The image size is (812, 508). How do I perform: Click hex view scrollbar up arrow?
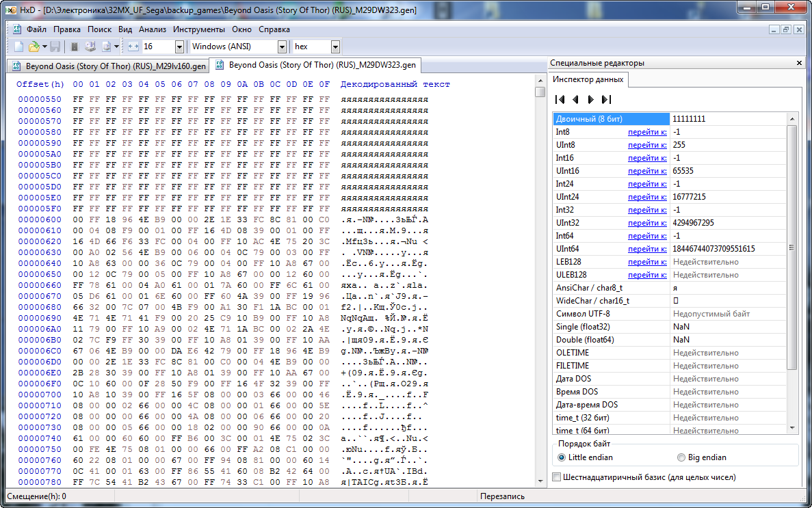(540, 81)
